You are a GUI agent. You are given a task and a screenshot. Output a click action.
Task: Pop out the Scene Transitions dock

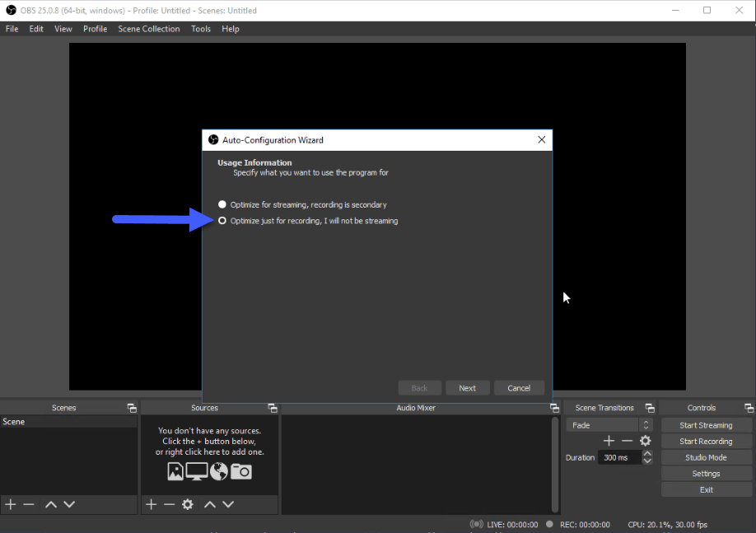coord(650,408)
